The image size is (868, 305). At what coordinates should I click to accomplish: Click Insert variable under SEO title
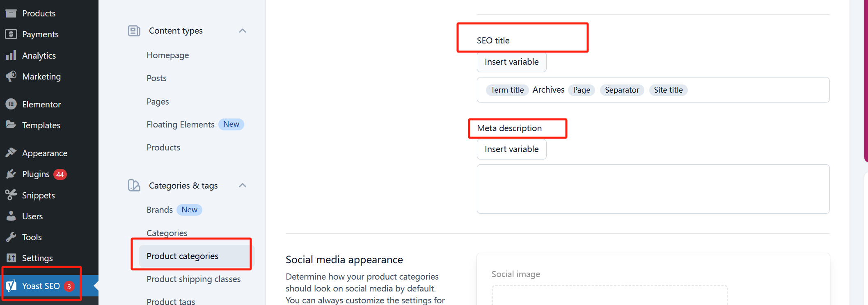coord(511,62)
